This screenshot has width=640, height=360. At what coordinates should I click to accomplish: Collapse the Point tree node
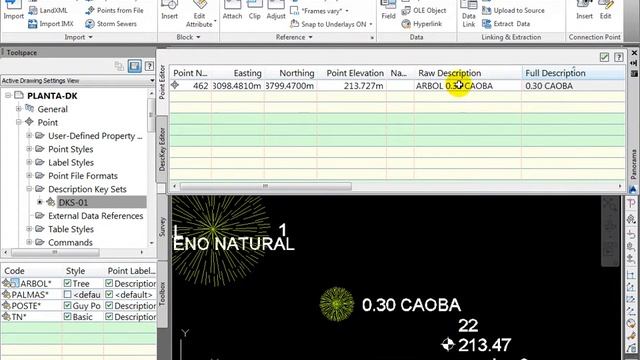click(x=18, y=122)
